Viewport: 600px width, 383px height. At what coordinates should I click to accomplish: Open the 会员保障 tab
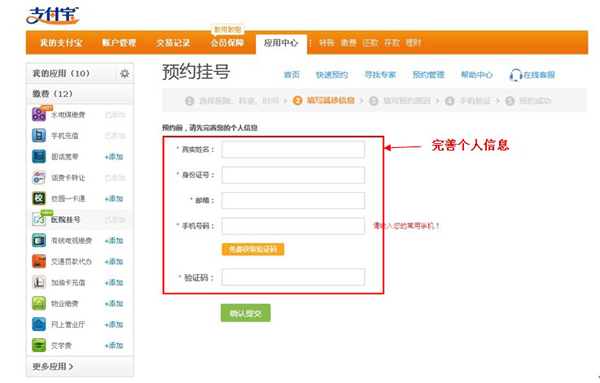pos(227,43)
